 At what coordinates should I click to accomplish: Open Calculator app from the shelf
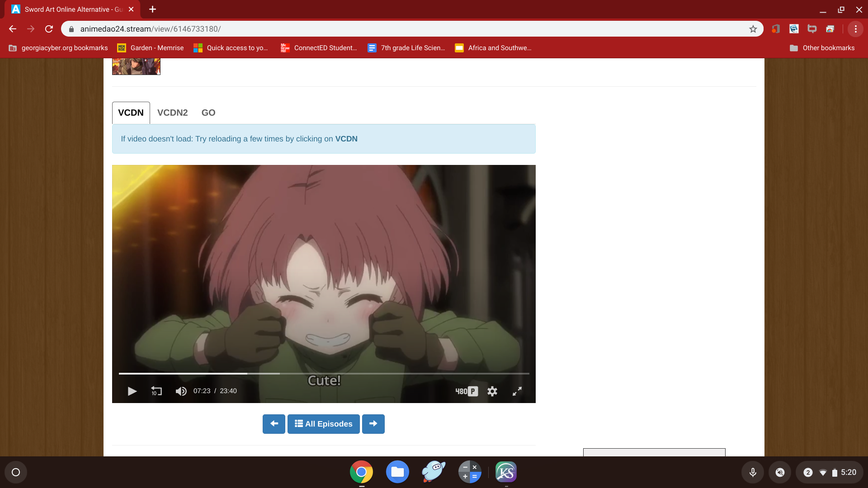470,472
